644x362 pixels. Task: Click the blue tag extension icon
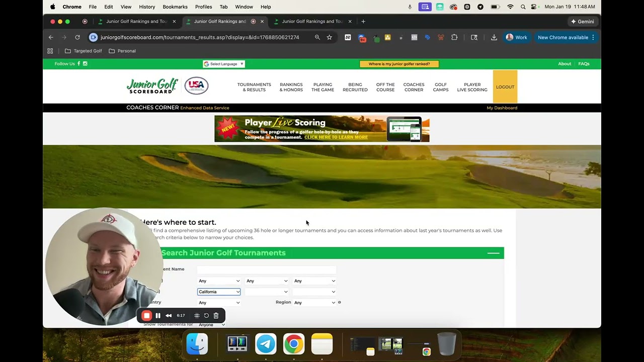(x=428, y=37)
